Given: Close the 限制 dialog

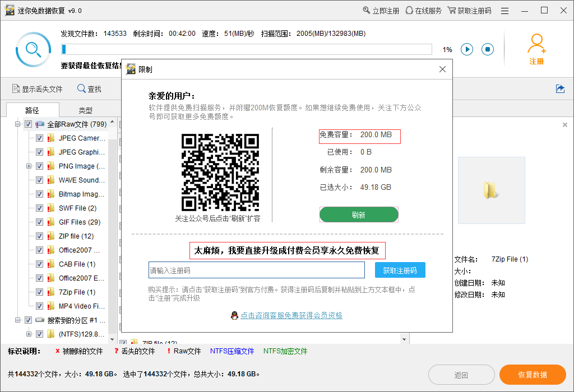Looking at the screenshot, I should (x=442, y=69).
